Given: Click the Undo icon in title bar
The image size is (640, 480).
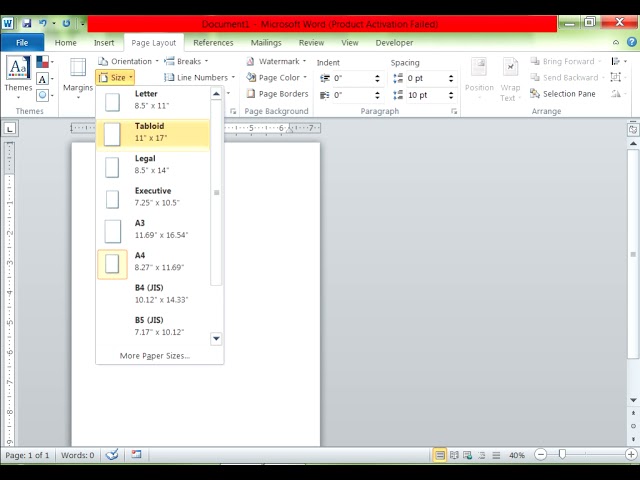Looking at the screenshot, I should coord(43,23).
